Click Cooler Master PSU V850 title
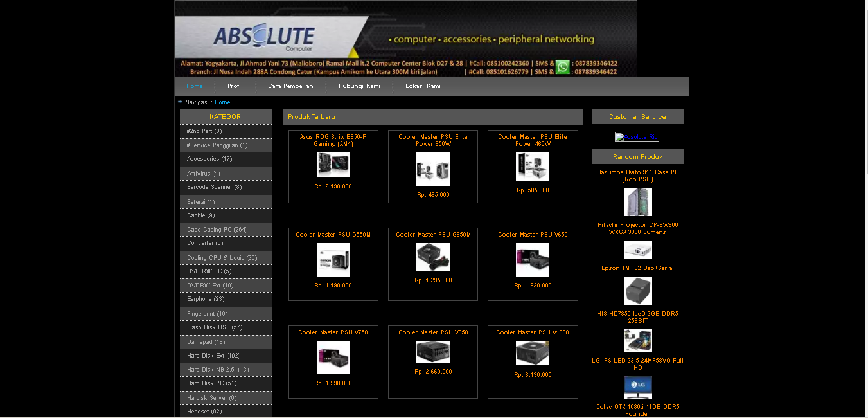This screenshot has width=868, height=418. (433, 332)
